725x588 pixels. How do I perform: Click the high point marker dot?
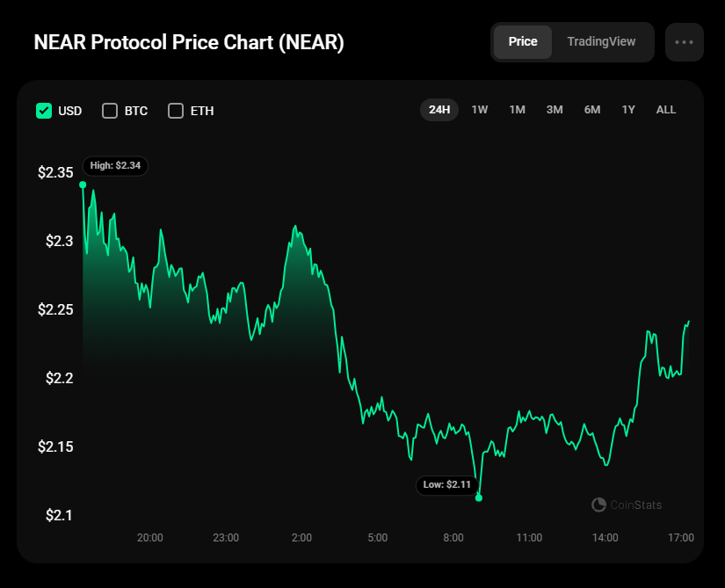point(83,185)
